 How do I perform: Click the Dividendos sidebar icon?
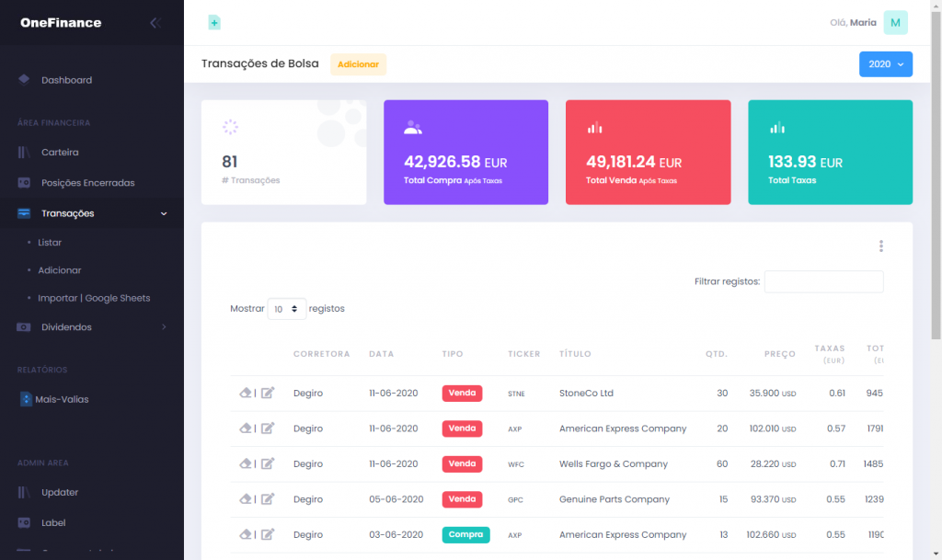tap(24, 327)
